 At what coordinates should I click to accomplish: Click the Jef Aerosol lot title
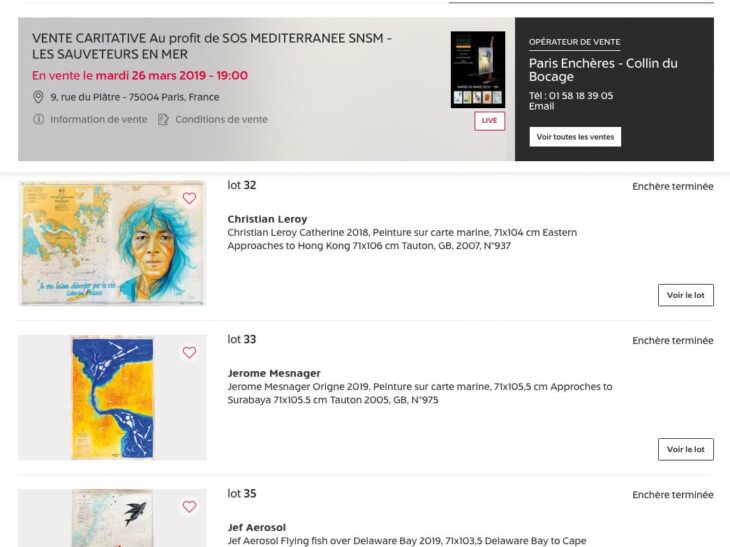[257, 527]
